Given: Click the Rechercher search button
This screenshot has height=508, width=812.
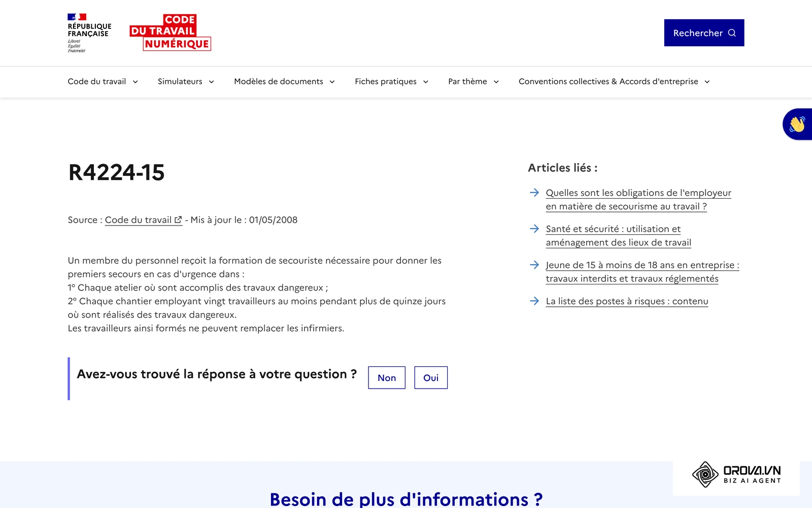Looking at the screenshot, I should tap(704, 33).
